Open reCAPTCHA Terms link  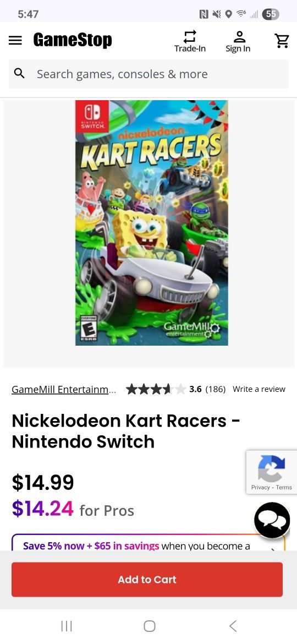pos(284,487)
